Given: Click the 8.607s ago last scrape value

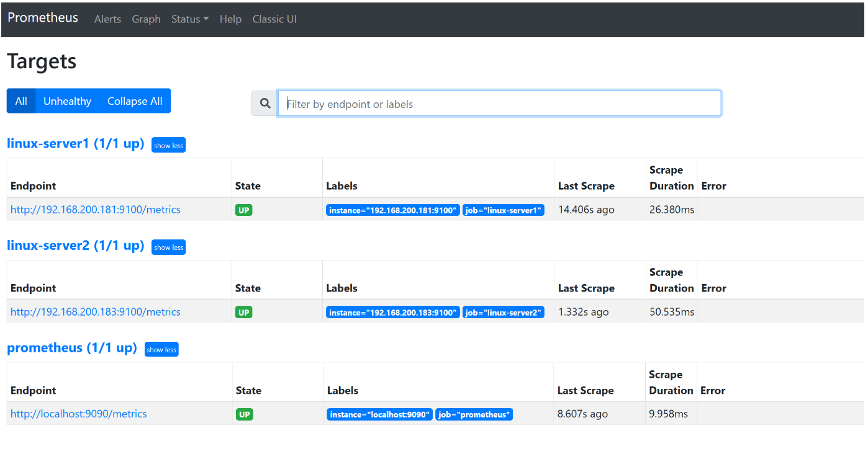Looking at the screenshot, I should click(x=582, y=414).
